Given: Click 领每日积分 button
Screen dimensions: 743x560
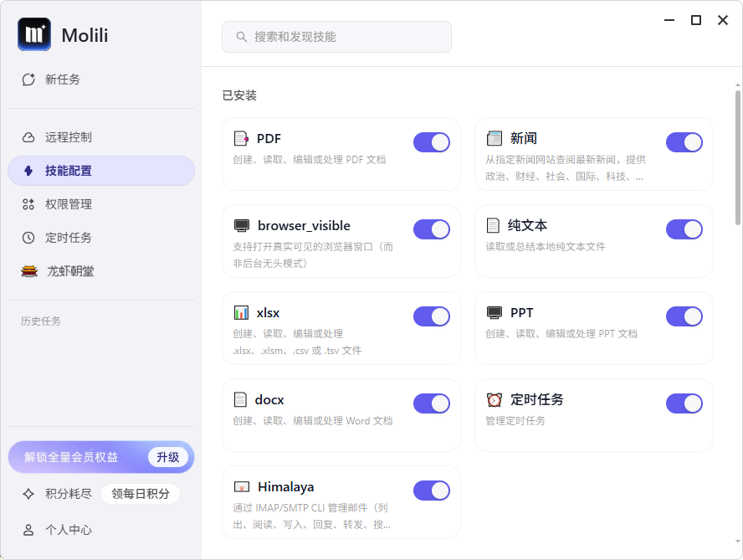Looking at the screenshot, I should click(x=141, y=494).
